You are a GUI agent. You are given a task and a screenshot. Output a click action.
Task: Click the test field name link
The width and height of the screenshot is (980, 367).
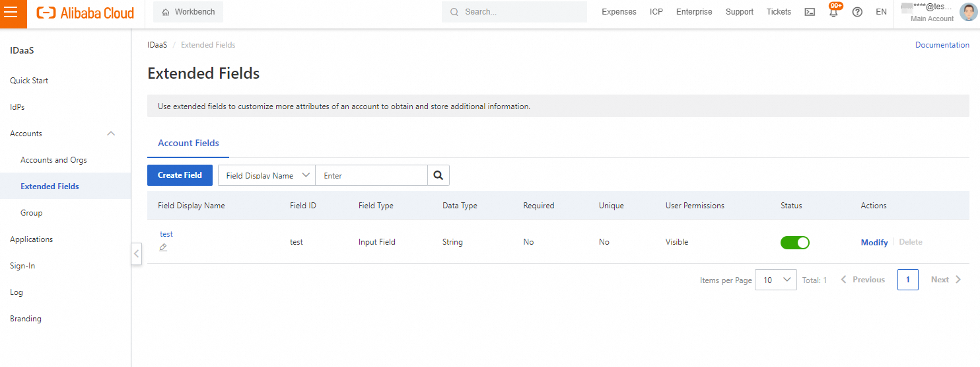[x=166, y=234]
